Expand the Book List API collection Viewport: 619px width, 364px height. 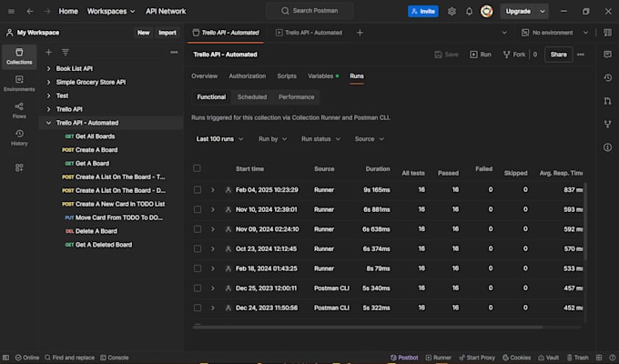point(48,68)
